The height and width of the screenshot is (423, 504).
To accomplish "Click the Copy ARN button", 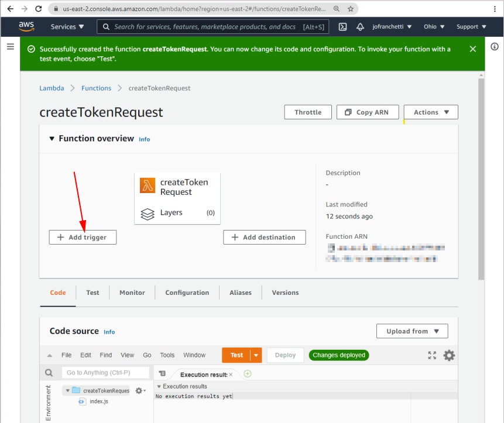I will [368, 112].
